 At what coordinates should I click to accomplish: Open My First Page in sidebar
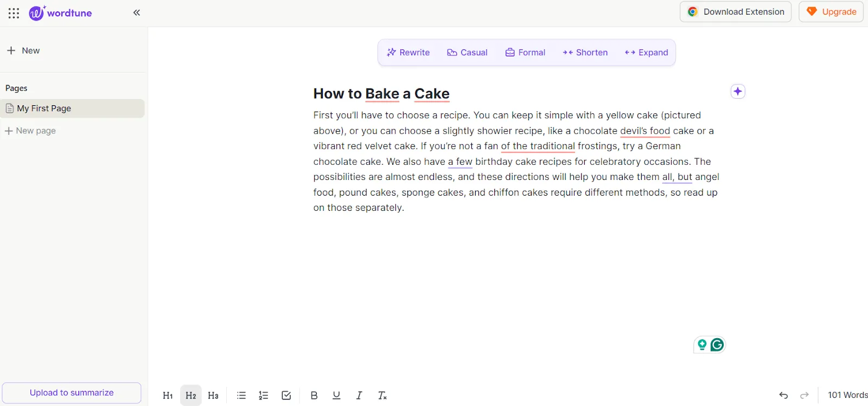click(73, 108)
